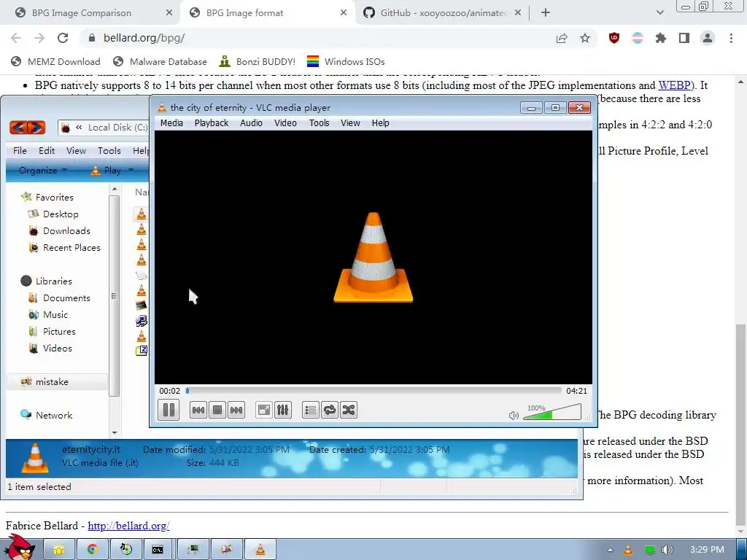Open VLC Video menu

285,122
